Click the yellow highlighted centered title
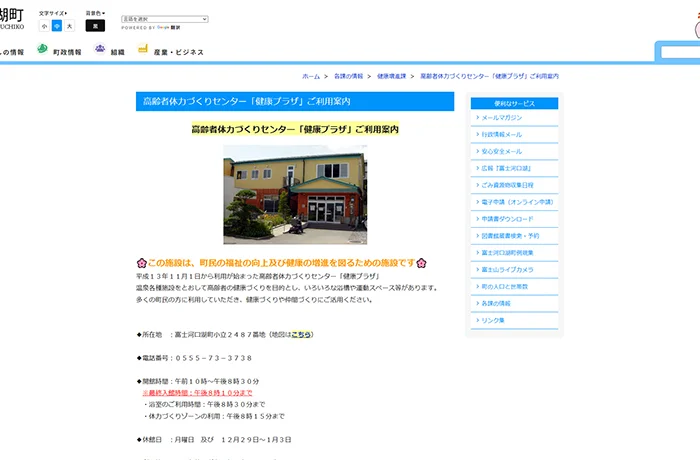This screenshot has height=460, width=700. [295, 129]
